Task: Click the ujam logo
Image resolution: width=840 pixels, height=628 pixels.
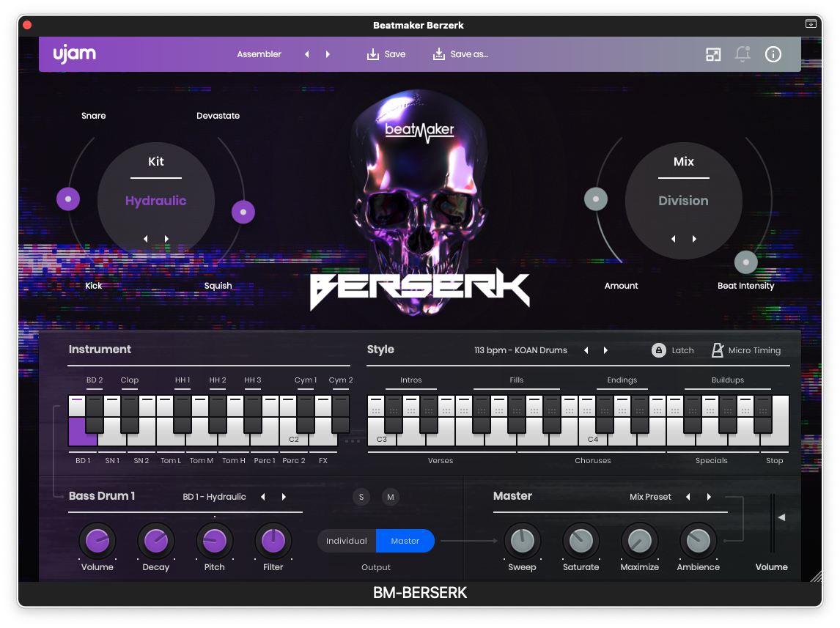Action: [74, 54]
